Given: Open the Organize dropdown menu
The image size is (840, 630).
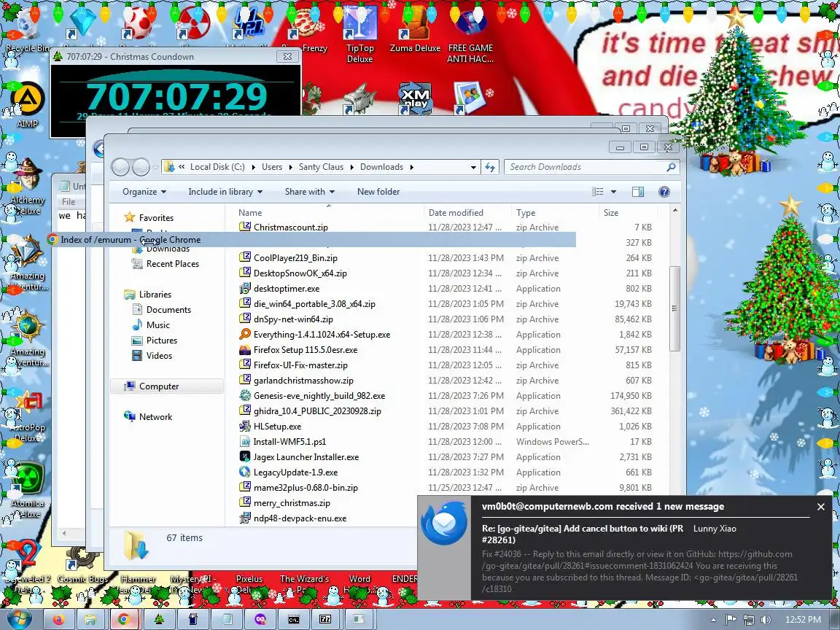Looking at the screenshot, I should (x=144, y=192).
